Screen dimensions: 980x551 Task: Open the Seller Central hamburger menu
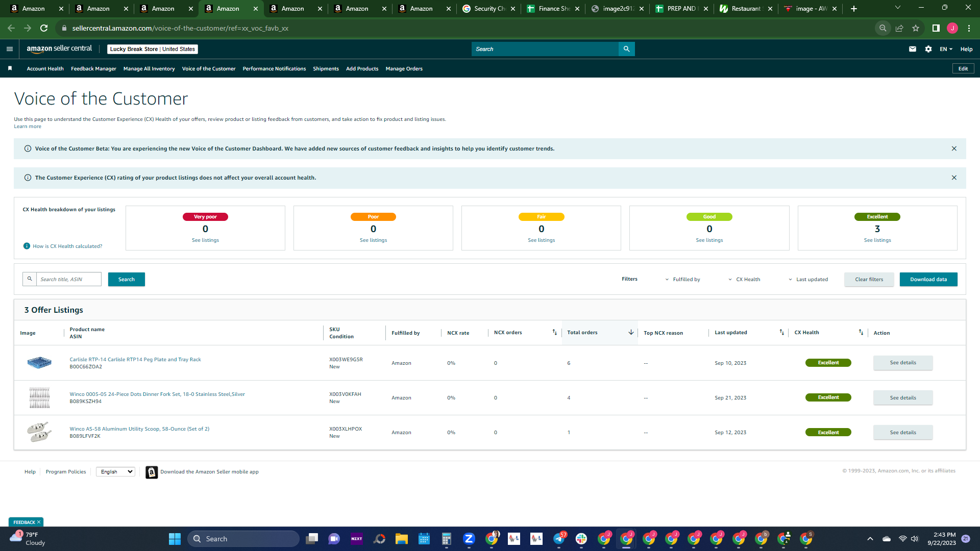(x=10, y=49)
